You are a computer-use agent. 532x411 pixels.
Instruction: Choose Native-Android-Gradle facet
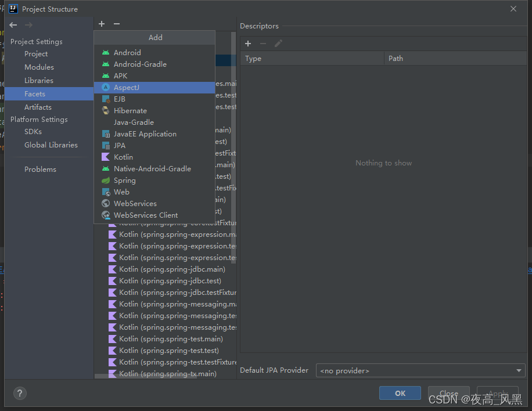coord(154,168)
